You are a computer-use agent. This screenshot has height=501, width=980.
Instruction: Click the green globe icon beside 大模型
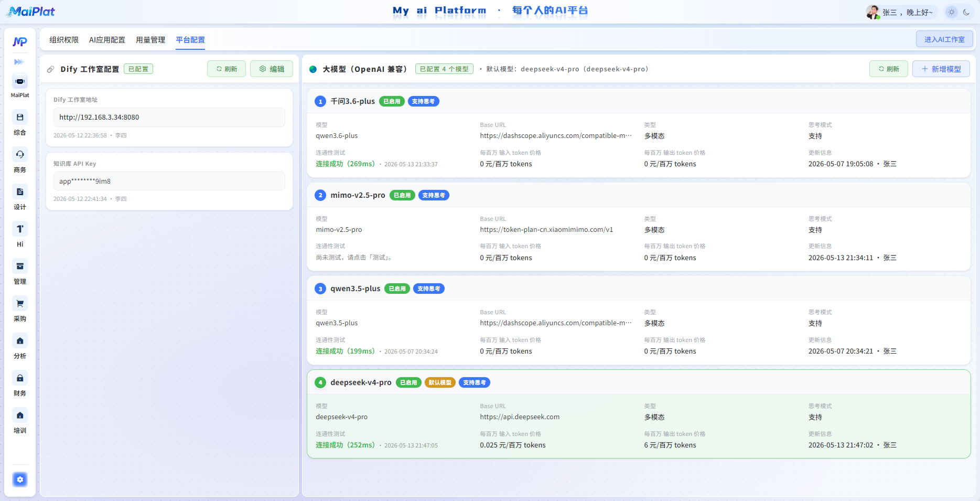(x=313, y=69)
